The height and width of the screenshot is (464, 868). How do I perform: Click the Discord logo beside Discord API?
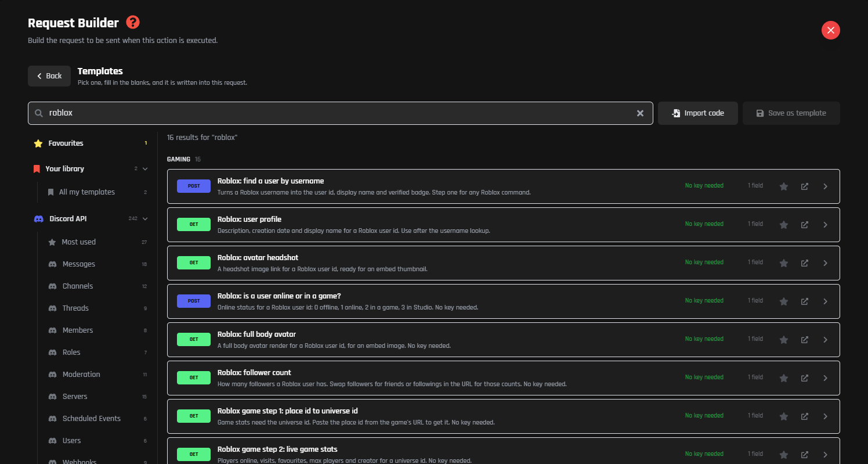coord(39,219)
